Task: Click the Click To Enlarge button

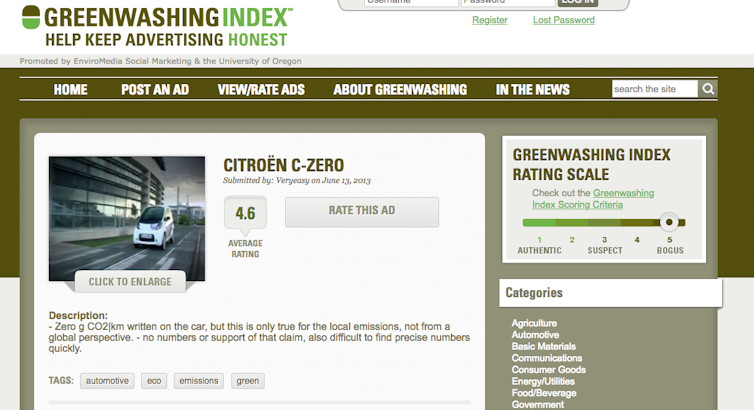Action: 130,282
